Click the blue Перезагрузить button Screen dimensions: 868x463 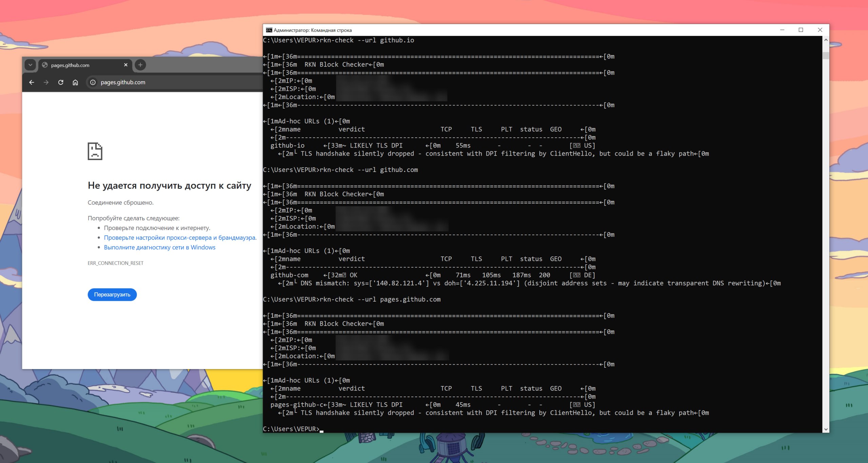112,294
